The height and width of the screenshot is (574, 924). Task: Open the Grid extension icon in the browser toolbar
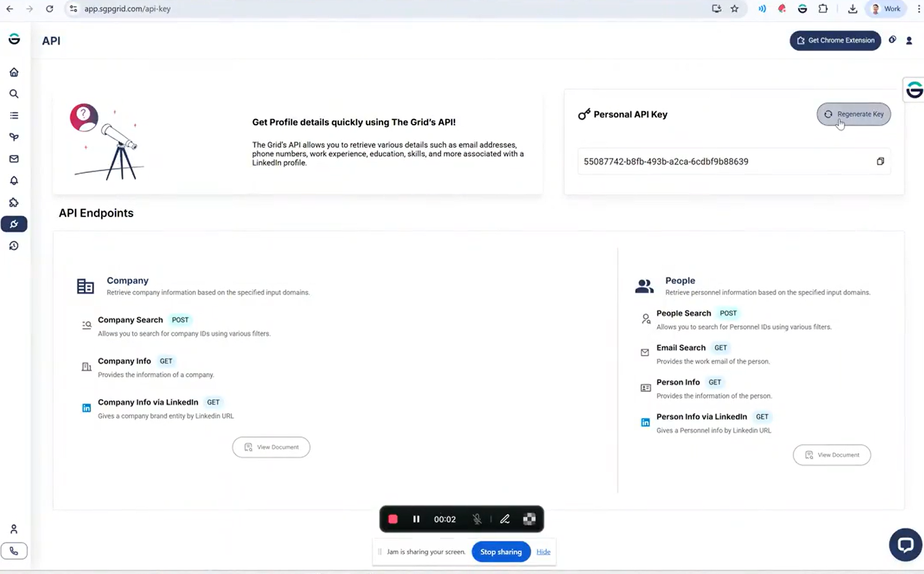click(803, 8)
